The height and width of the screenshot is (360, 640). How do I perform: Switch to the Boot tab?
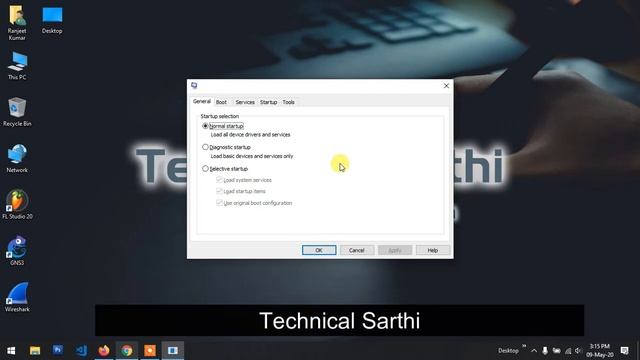(221, 102)
